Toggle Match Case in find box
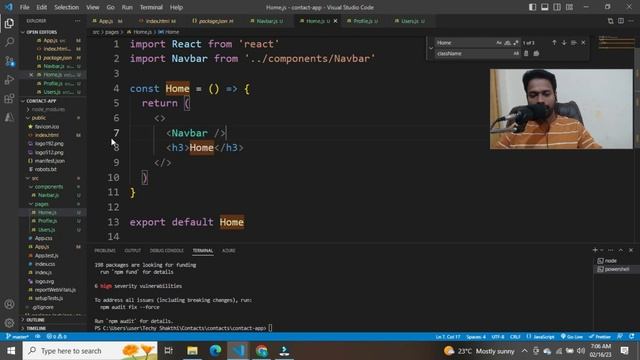 (x=499, y=42)
